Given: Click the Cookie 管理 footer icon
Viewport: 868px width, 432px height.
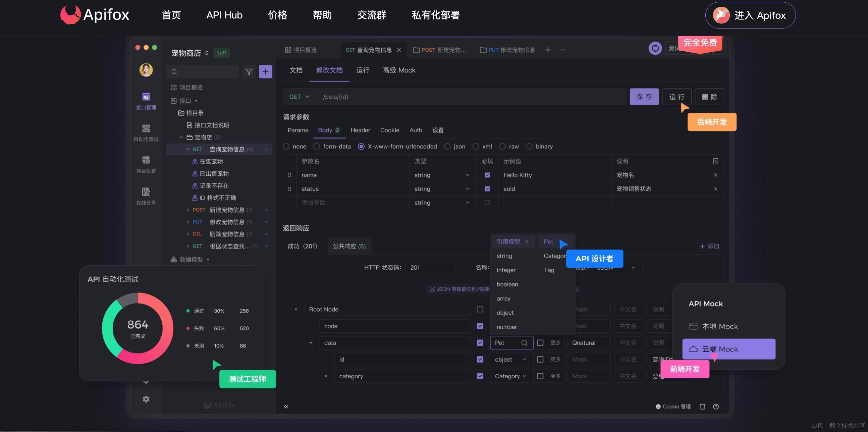Looking at the screenshot, I should [673, 407].
